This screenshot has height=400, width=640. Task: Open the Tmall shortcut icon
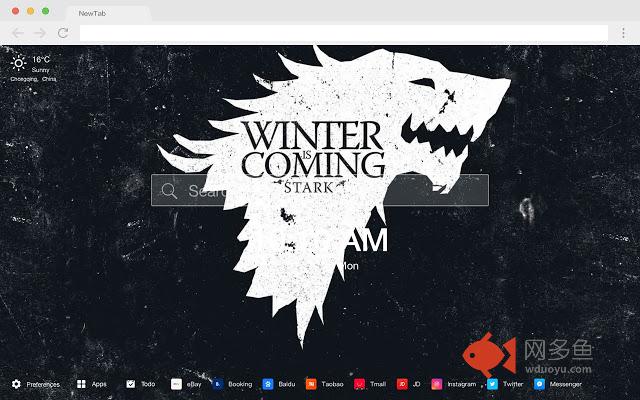[359, 384]
